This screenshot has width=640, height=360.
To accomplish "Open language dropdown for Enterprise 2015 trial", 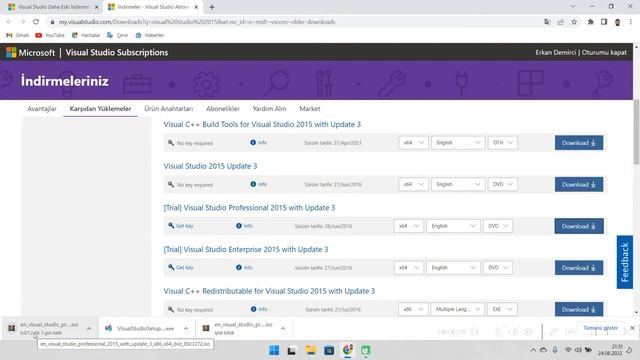I will [x=453, y=267].
